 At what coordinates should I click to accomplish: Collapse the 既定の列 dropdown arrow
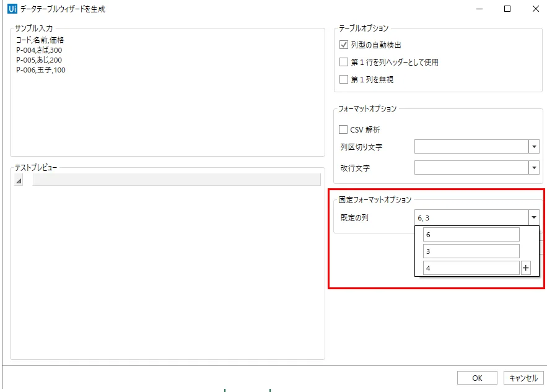coord(533,217)
